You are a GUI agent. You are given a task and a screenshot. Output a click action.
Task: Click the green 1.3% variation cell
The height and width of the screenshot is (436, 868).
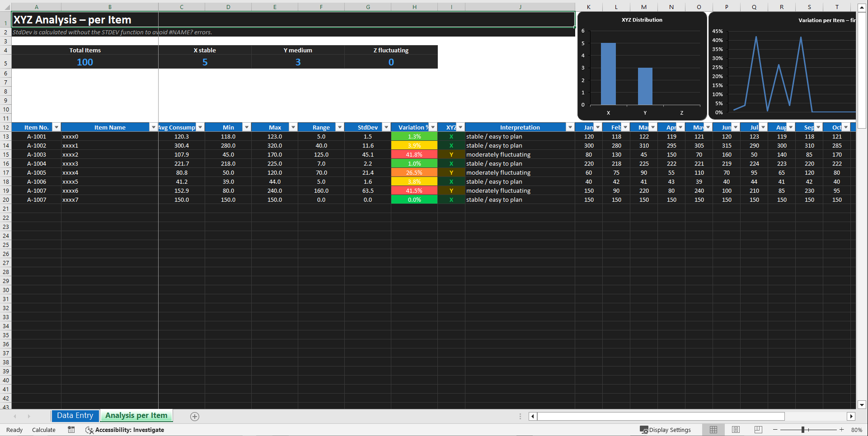414,136
